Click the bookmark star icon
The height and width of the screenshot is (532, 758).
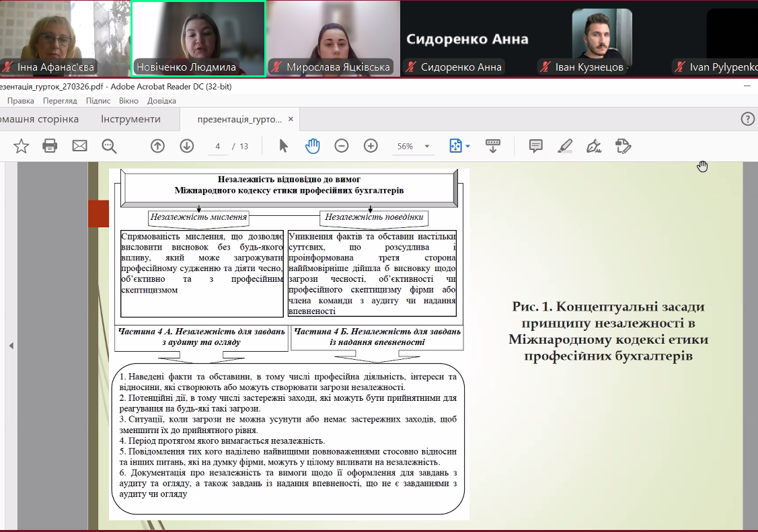22,146
